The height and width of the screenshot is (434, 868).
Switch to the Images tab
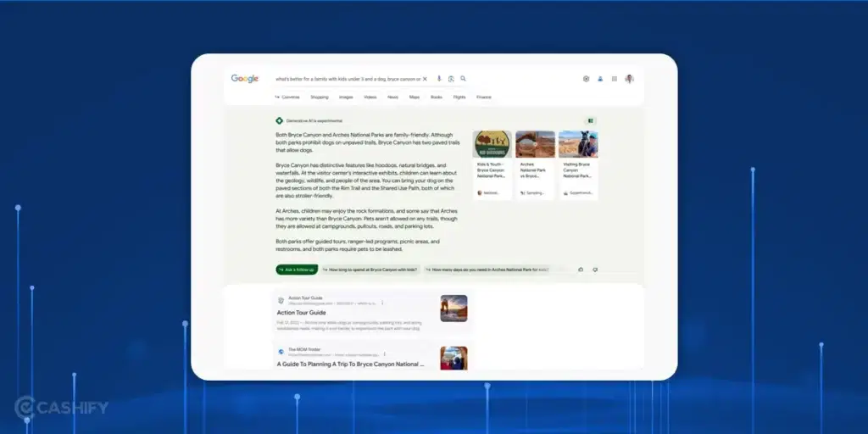tap(346, 97)
